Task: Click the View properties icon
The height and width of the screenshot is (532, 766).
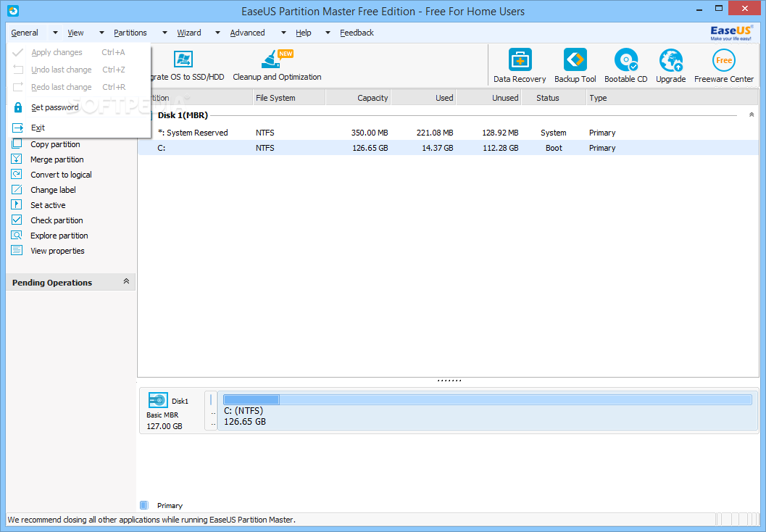Action: point(17,250)
